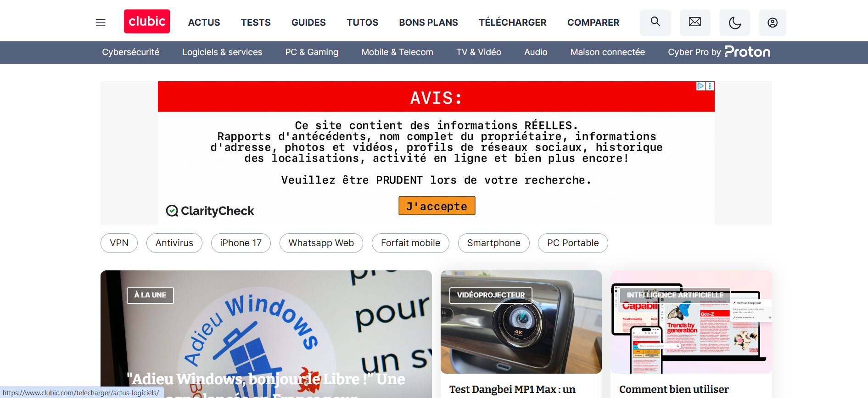
Task: Click the Clubic logo
Action: point(147,22)
